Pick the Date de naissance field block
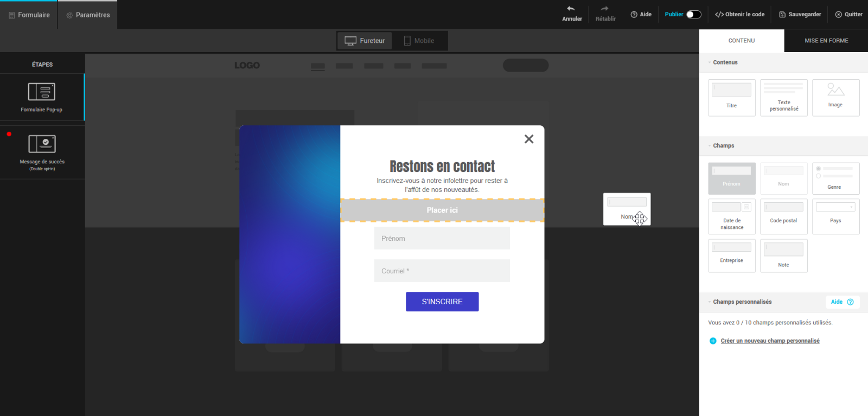Screen dimensions: 868x416 pyautogui.click(x=731, y=216)
